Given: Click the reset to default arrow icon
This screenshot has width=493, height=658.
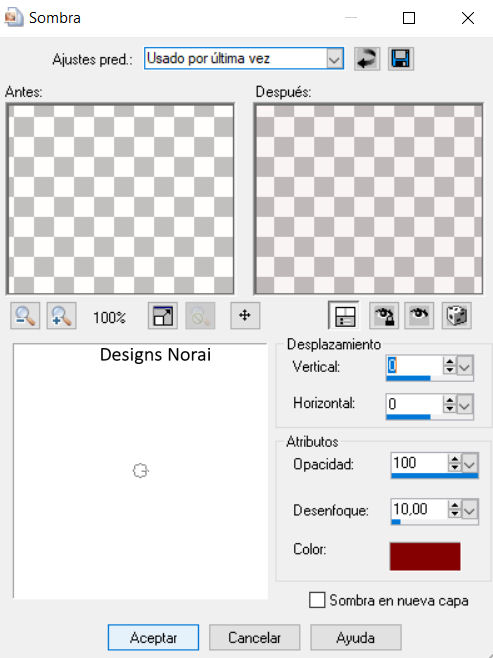Looking at the screenshot, I should (367, 58).
